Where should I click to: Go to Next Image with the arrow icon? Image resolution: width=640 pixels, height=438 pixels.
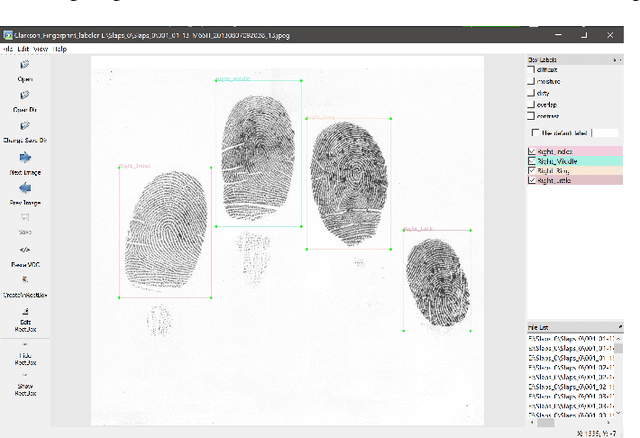(24, 158)
